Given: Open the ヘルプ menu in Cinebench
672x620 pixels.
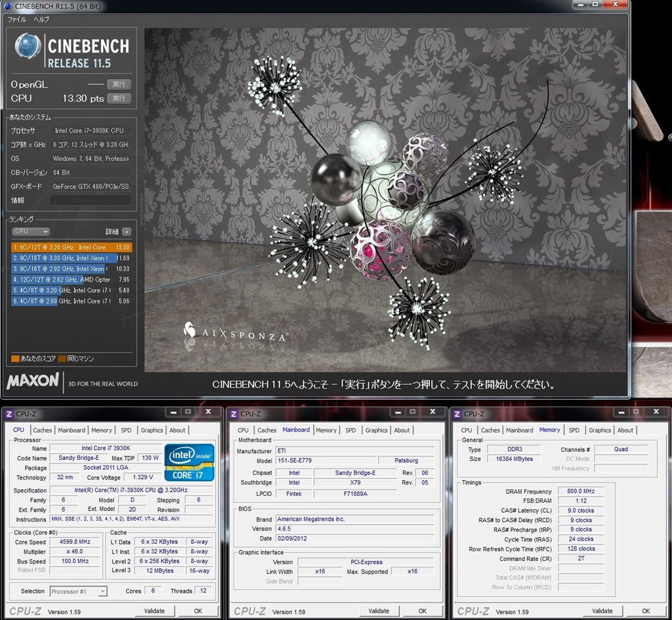Looking at the screenshot, I should (x=41, y=19).
